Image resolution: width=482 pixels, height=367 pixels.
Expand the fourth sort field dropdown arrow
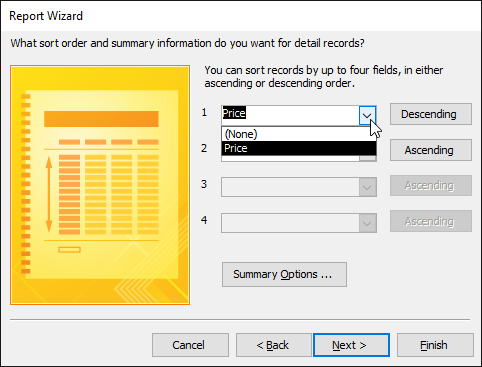pyautogui.click(x=368, y=223)
